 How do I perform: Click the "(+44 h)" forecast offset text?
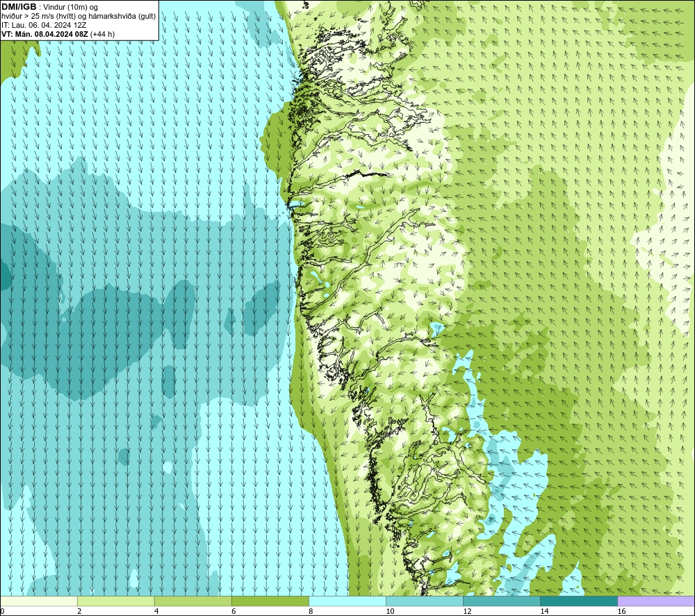pos(102,34)
